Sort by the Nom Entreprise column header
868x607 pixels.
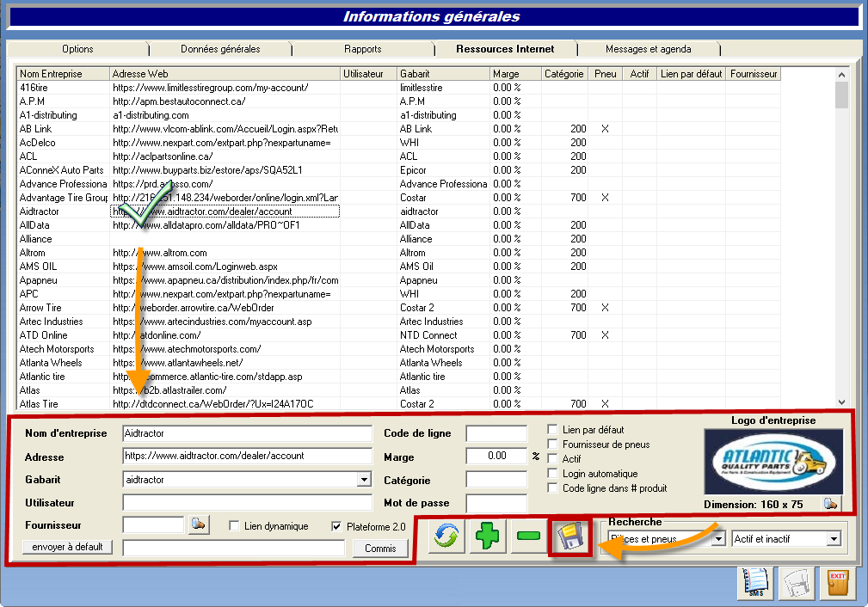click(x=63, y=74)
